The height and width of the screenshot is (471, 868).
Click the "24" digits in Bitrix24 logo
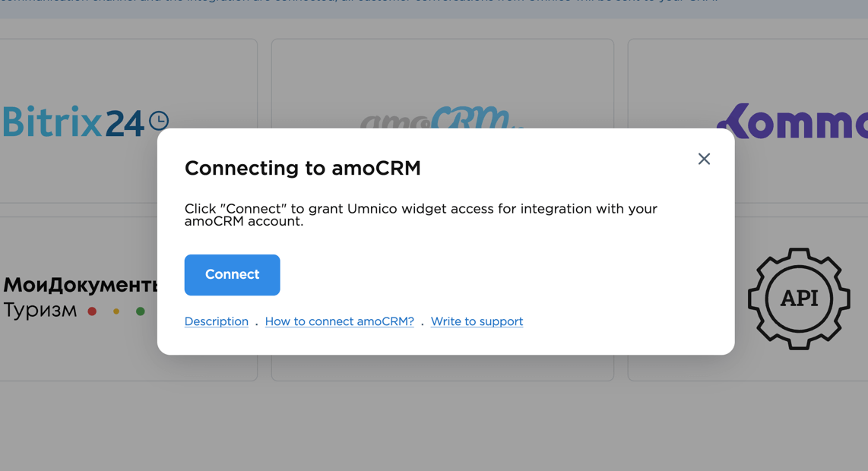click(125, 123)
